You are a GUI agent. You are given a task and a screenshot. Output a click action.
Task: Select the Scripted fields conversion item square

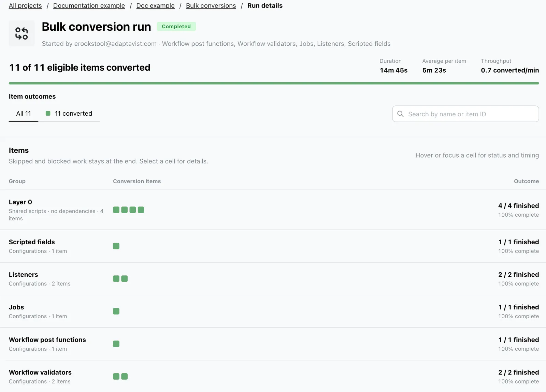(116, 246)
